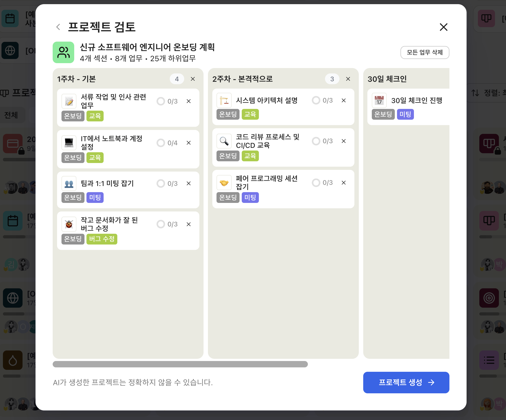The image size is (506, 420).
Task: Click maroon target icon in background right
Action: (489, 298)
